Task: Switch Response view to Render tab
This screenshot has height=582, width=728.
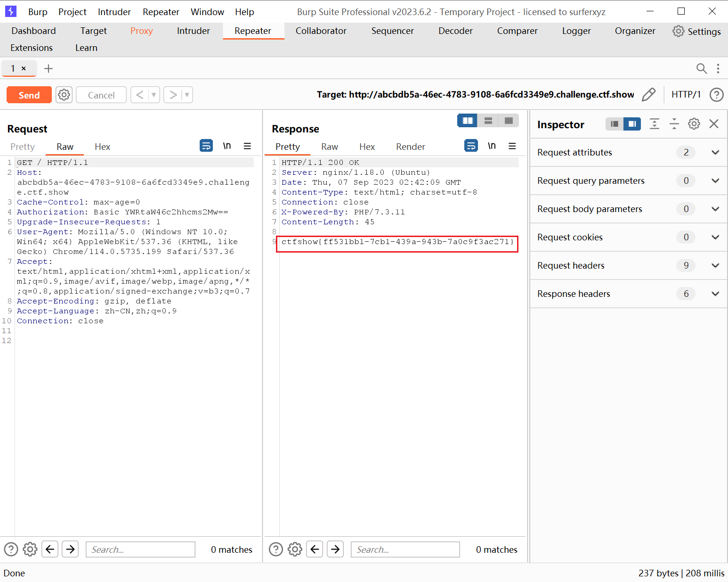Action: 410,147
